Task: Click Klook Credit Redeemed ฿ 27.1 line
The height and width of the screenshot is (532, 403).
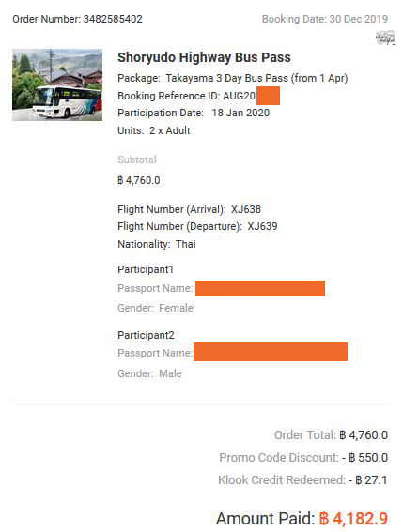Action: click(302, 480)
